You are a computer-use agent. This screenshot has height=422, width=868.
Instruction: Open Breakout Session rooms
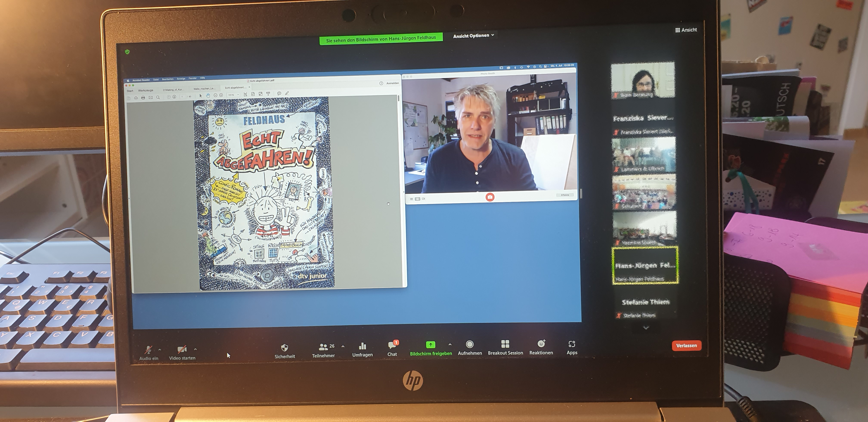505,344
